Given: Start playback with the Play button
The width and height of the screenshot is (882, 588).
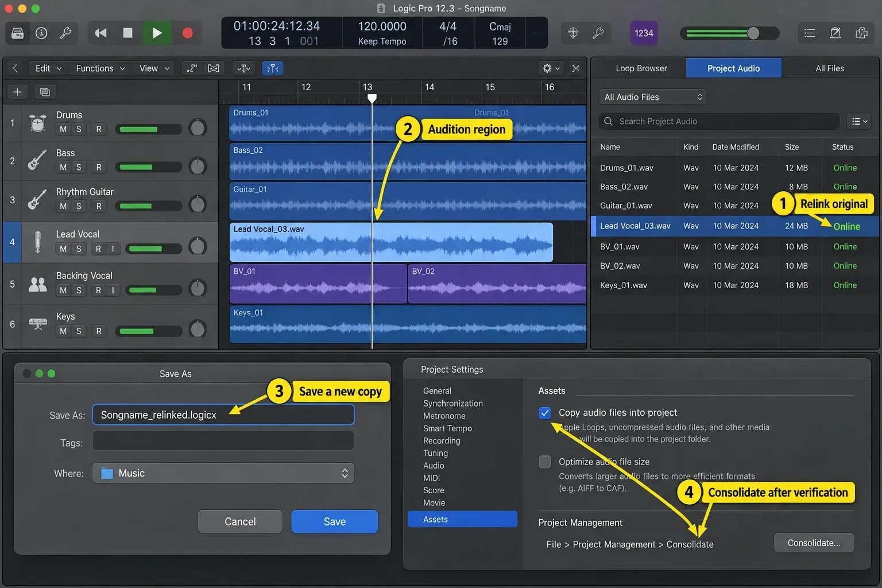Looking at the screenshot, I should pyautogui.click(x=157, y=33).
